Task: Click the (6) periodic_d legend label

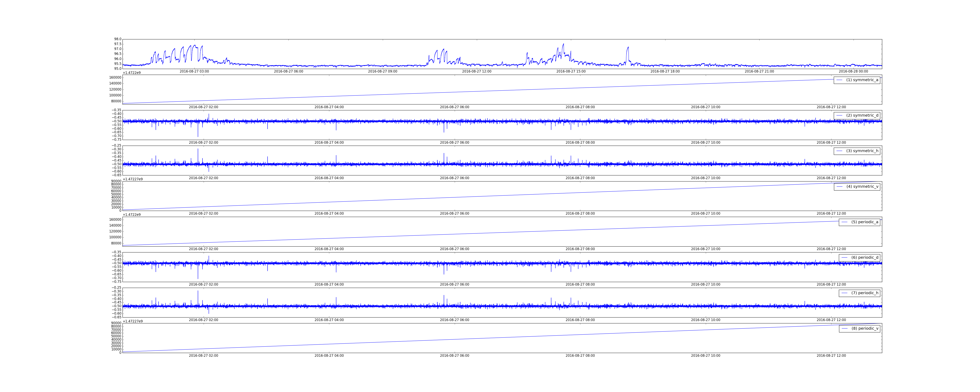Action: click(865, 257)
